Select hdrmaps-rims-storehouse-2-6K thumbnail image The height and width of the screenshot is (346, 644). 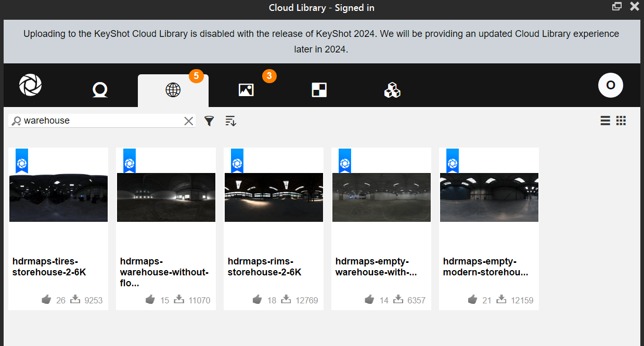274,197
